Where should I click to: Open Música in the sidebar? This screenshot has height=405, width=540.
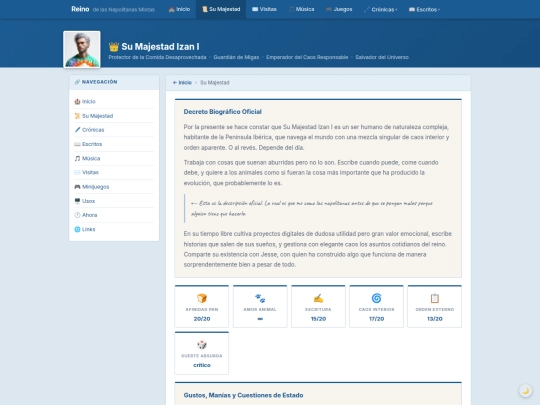coord(114,158)
